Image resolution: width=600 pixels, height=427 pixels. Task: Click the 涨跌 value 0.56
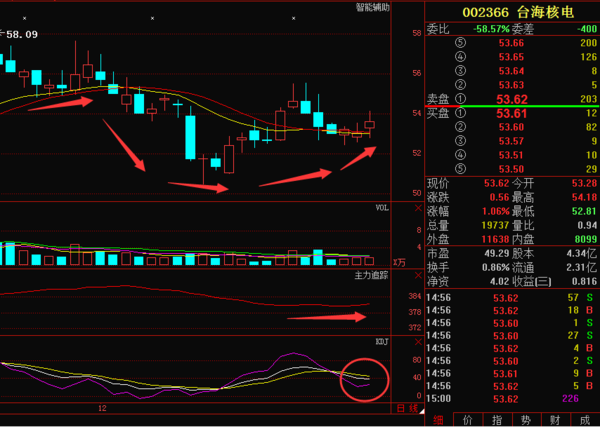[499, 197]
